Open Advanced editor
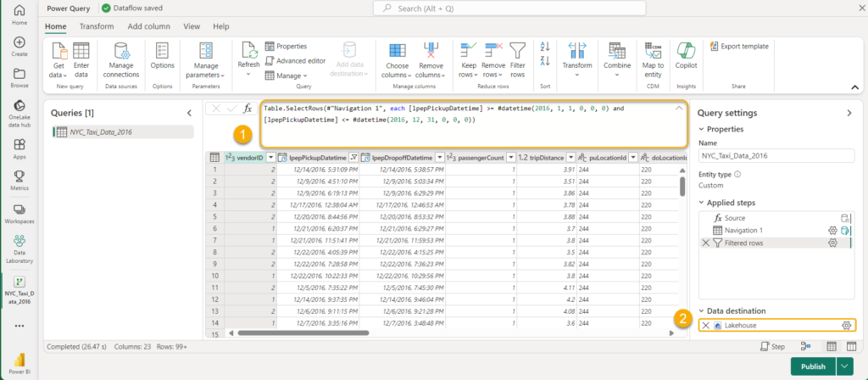The height and width of the screenshot is (380, 868). (x=295, y=60)
